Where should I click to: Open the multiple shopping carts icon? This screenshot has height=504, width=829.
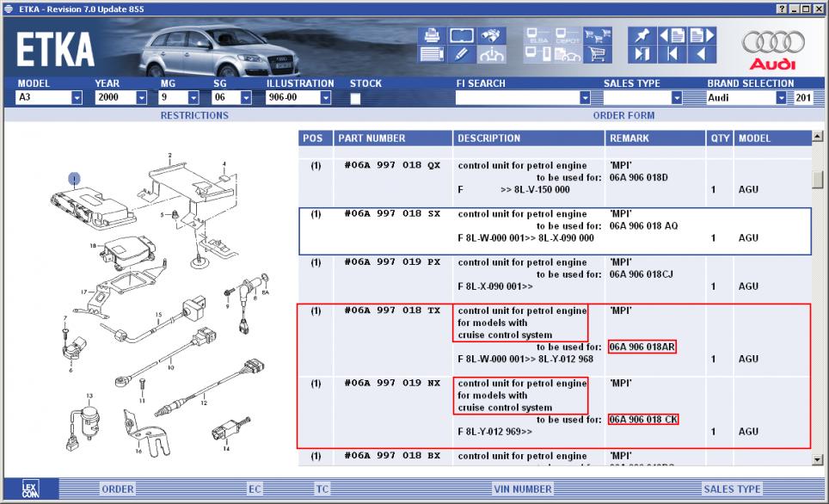598,35
